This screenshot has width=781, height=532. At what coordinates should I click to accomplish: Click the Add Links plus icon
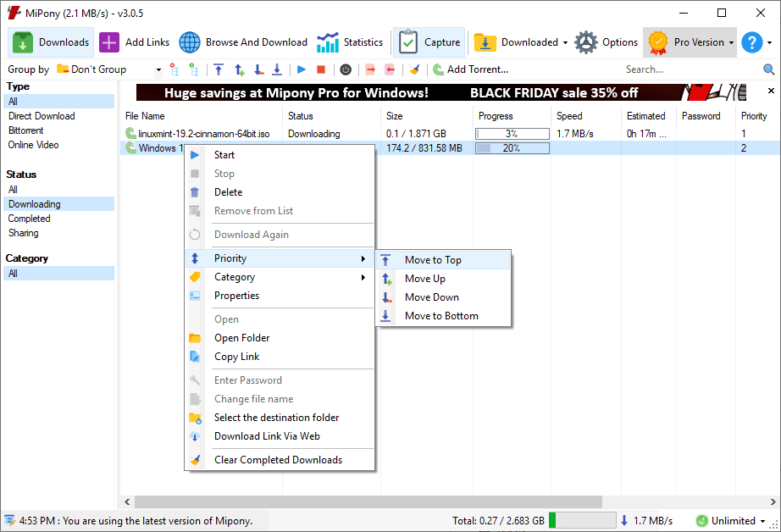(x=109, y=42)
